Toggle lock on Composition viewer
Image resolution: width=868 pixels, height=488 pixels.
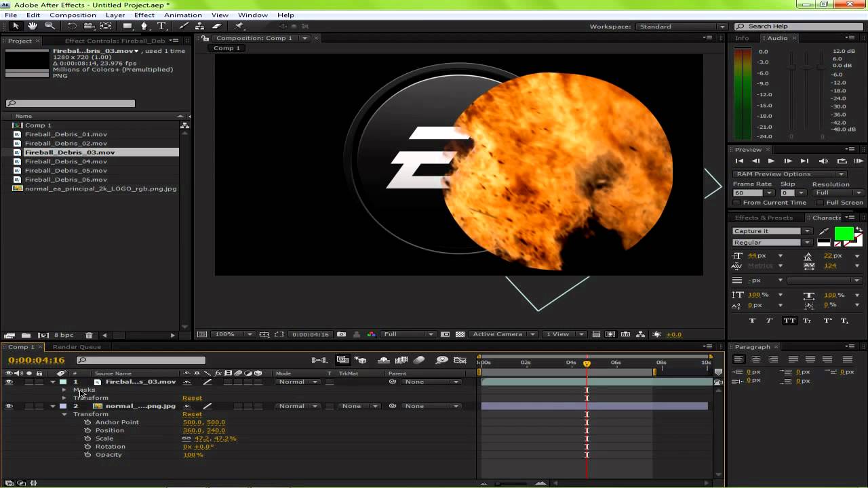coord(205,38)
